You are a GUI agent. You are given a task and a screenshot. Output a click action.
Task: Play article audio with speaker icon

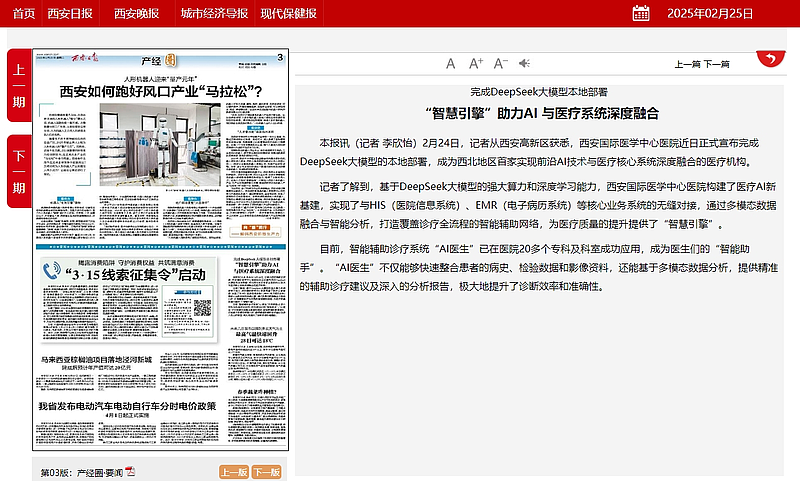pos(524,63)
